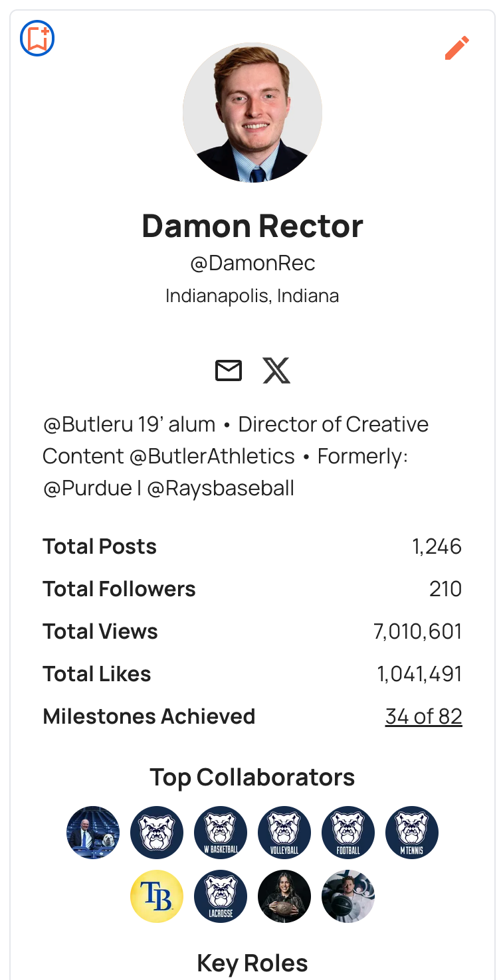
Task: View Damon Rector's profile photo
Action: (252, 113)
